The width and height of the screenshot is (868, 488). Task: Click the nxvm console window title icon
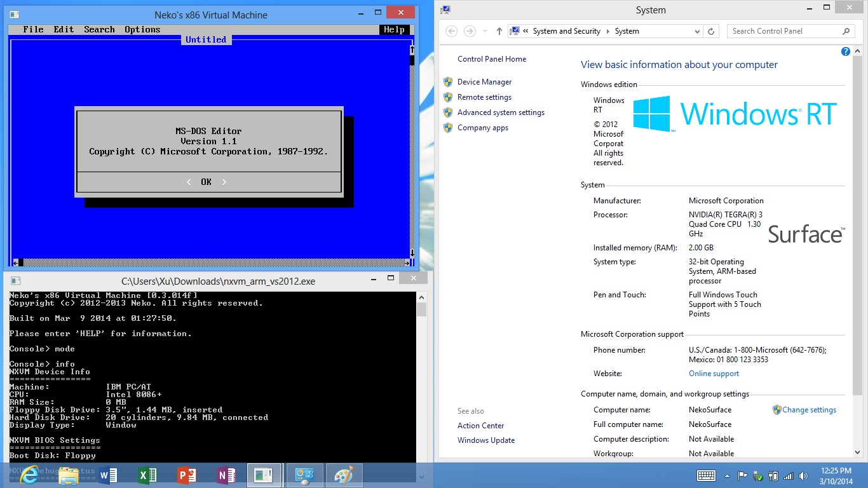pyautogui.click(x=15, y=281)
